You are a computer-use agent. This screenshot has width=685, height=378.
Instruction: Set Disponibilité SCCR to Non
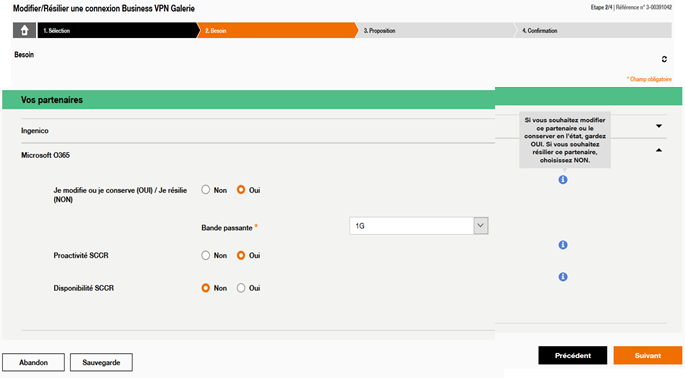(206, 288)
